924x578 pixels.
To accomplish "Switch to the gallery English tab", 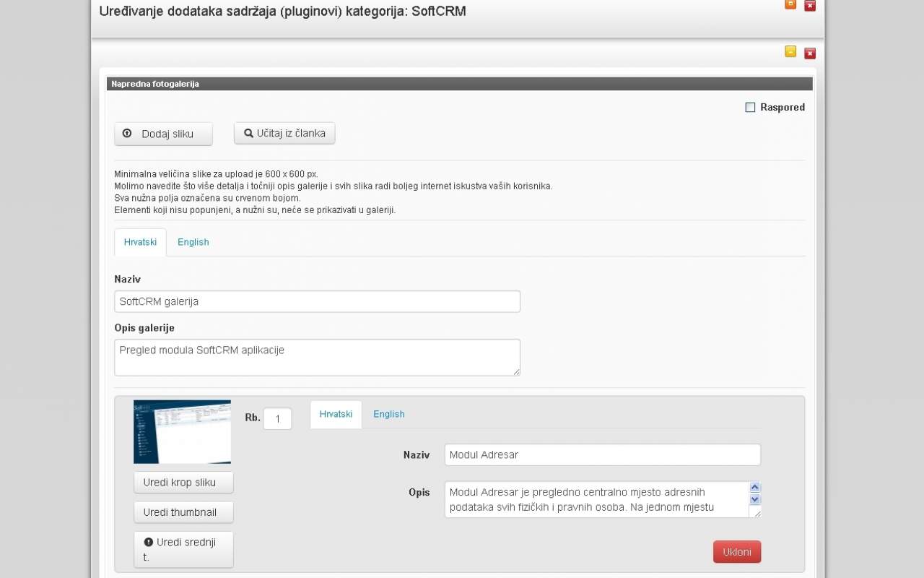I will (193, 242).
